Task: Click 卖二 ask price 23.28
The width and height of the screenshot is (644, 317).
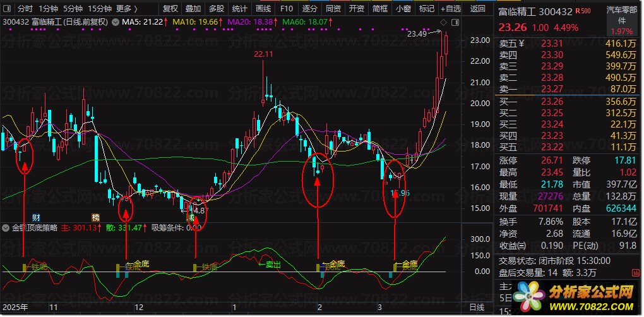Action: click(552, 78)
